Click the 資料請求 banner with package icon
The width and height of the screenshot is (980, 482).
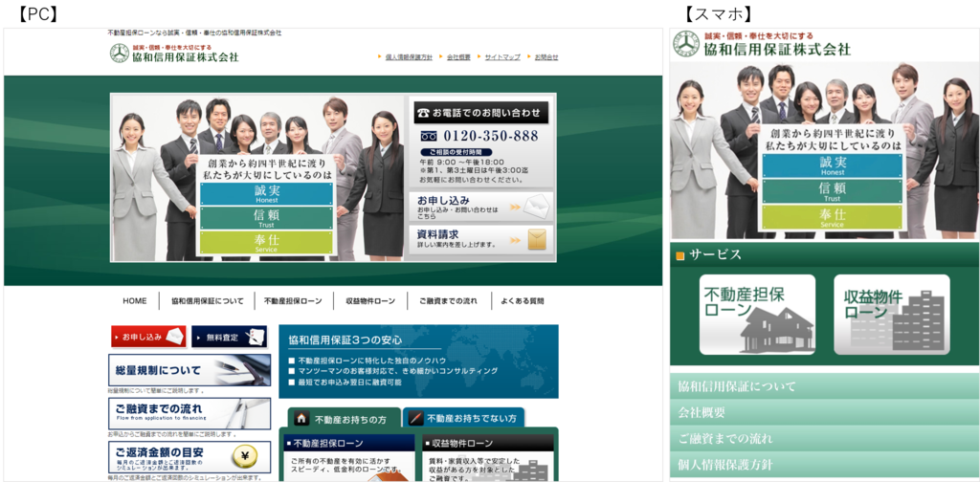coord(482,239)
